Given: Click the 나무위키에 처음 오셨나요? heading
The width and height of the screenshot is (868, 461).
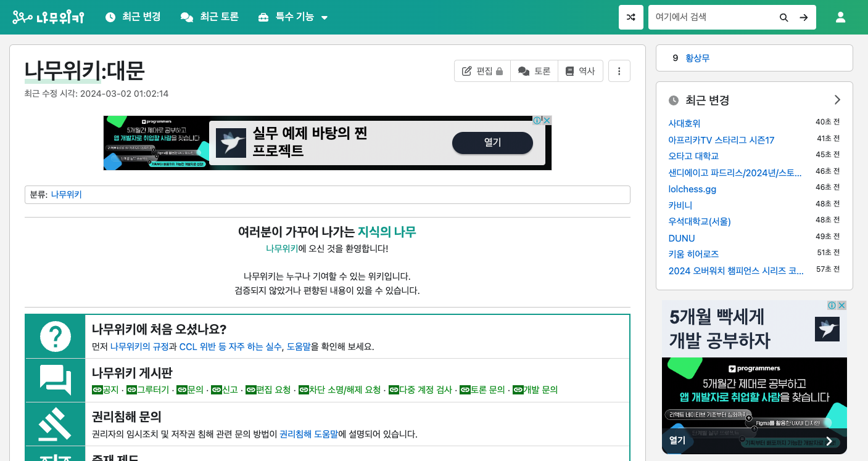Looking at the screenshot, I should [x=159, y=329].
